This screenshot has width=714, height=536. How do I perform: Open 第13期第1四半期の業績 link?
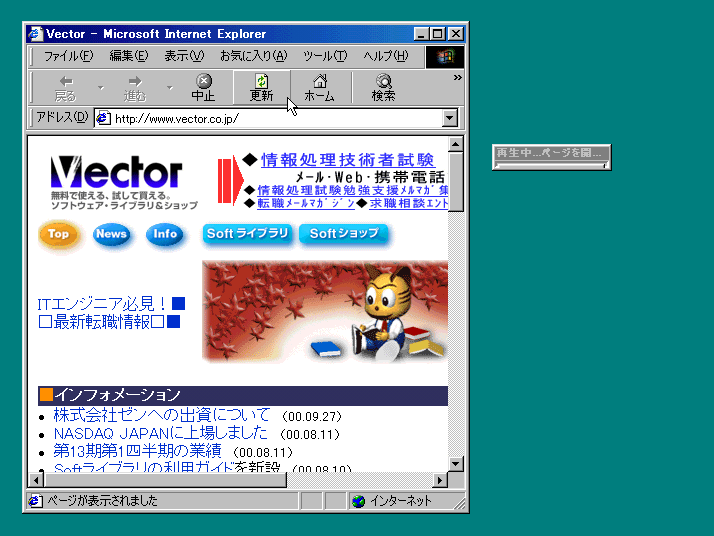pyautogui.click(x=137, y=451)
